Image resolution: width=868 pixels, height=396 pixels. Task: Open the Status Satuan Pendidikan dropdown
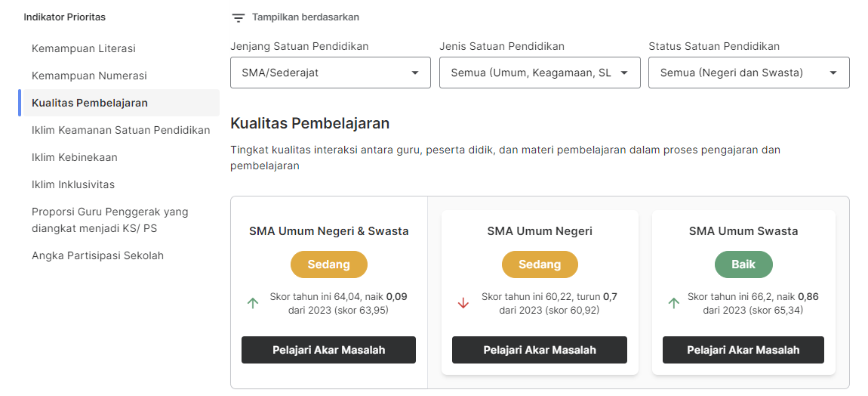[749, 73]
